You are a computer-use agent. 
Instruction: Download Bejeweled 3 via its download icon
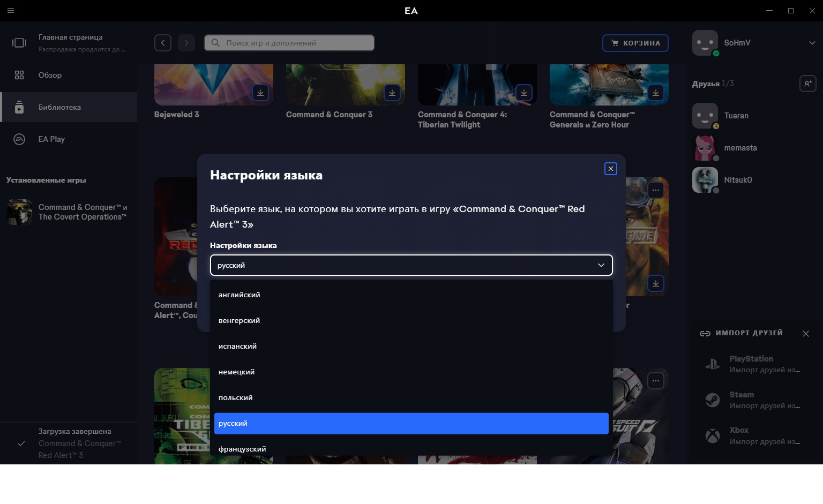(260, 93)
